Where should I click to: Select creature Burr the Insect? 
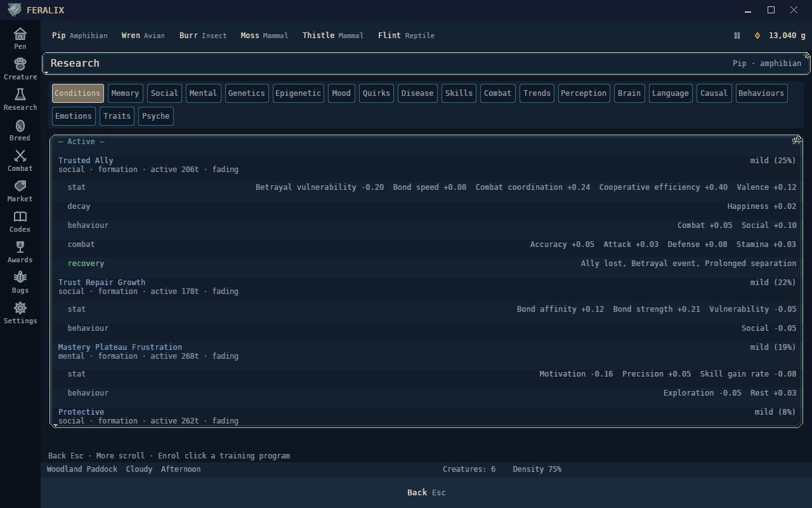point(203,36)
